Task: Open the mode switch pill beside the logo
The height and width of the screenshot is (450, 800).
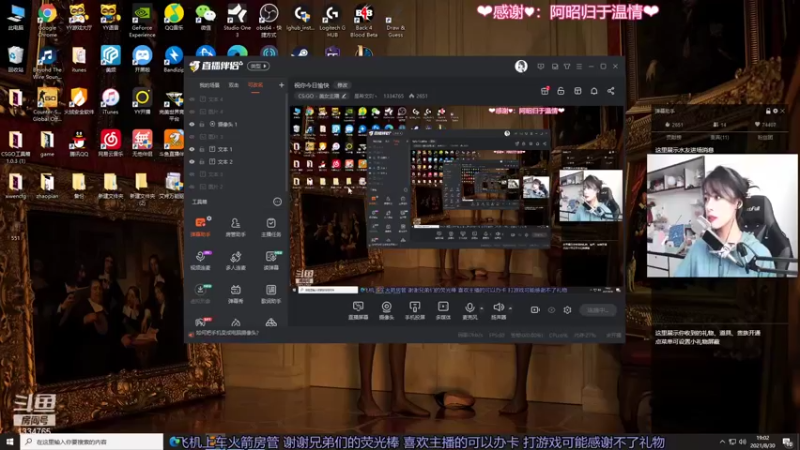Action: tap(258, 66)
